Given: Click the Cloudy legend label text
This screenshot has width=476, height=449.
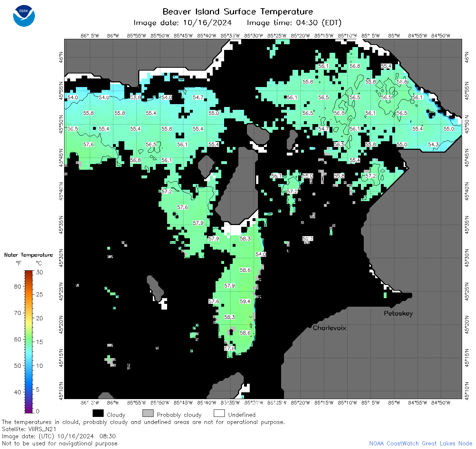Looking at the screenshot, I should pyautogui.click(x=116, y=415).
